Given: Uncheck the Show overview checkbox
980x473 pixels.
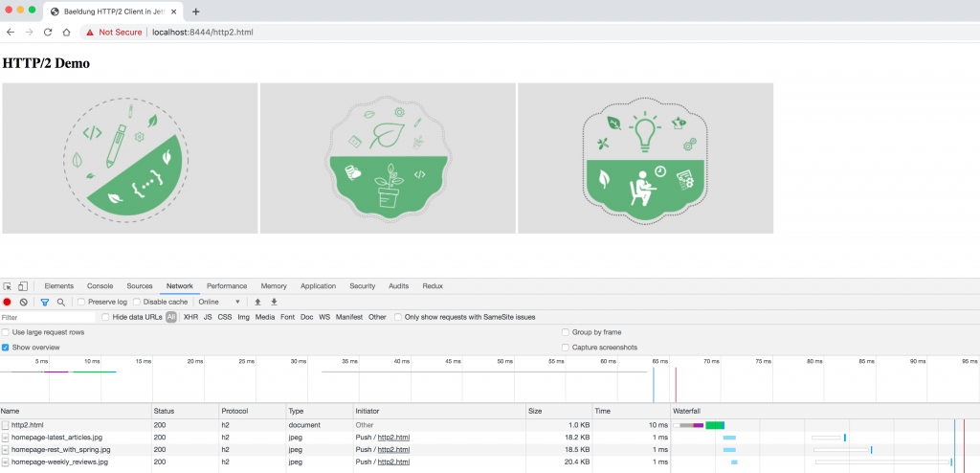Looking at the screenshot, I should [x=6, y=348].
